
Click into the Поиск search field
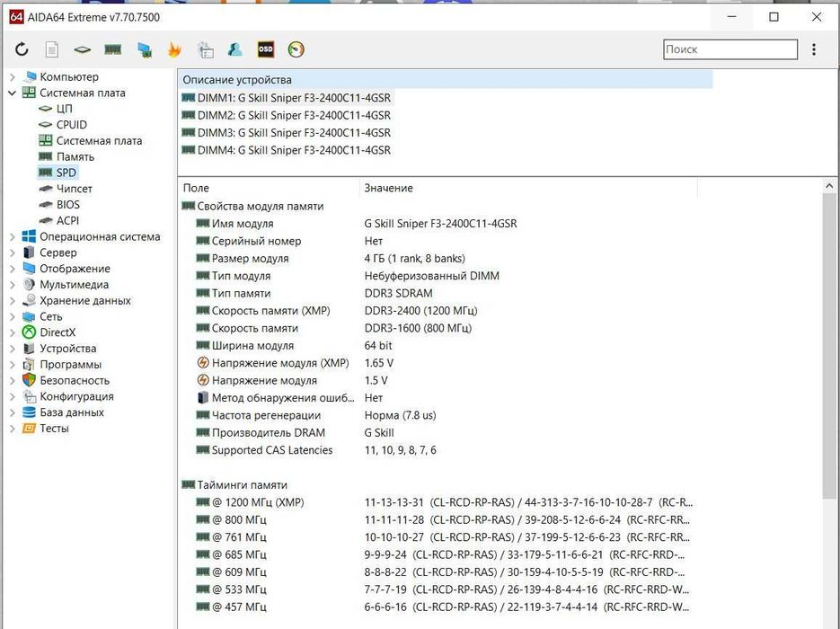(730, 49)
